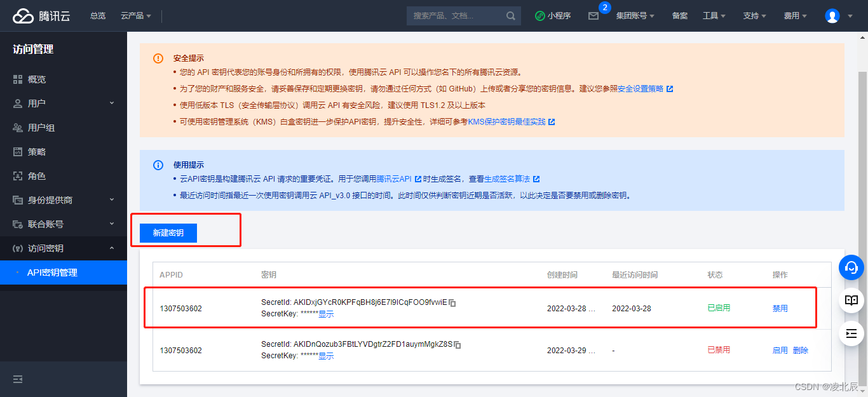This screenshot has width=868, height=397.
Task: Open 概览 in the sidebar
Action: pos(37,79)
